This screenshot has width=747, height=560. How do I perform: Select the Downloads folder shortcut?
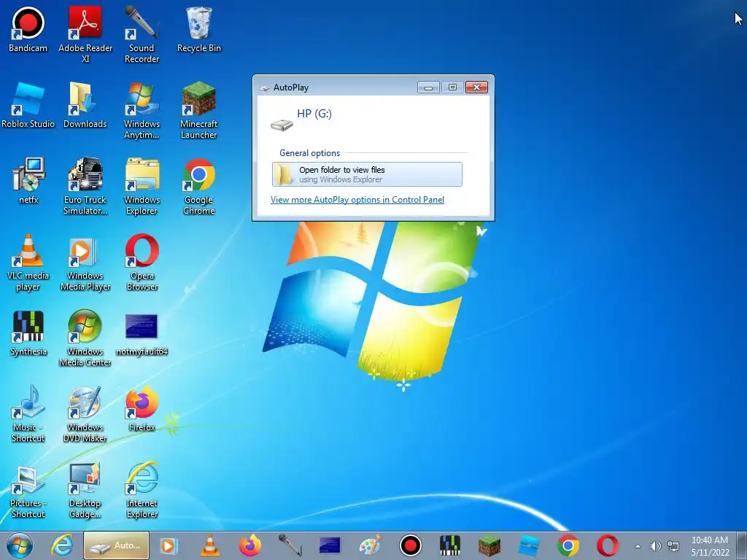pos(85,106)
